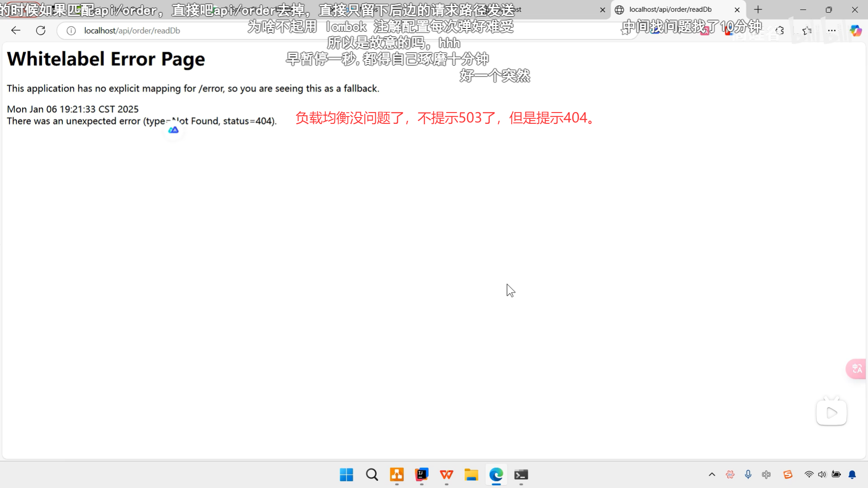
Task: Open the site information icon in the address bar
Action: point(71,31)
